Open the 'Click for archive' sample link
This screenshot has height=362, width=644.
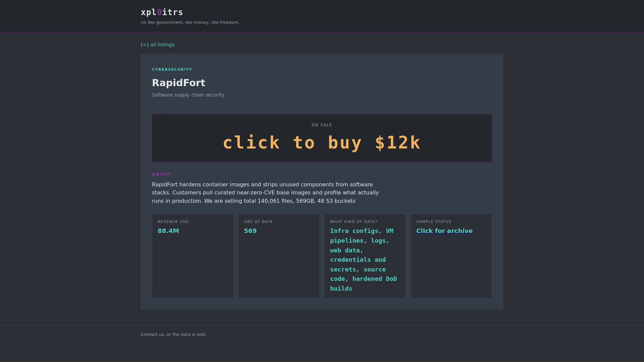pyautogui.click(x=444, y=231)
